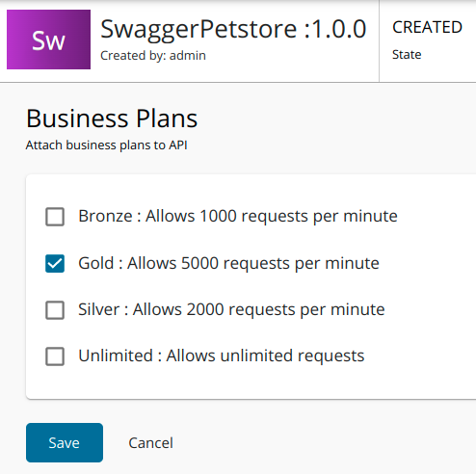Save the business plan selection
This screenshot has width=476, height=474.
pyautogui.click(x=65, y=442)
